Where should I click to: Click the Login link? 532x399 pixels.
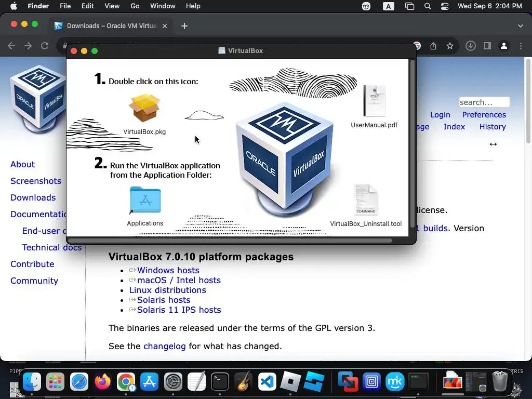(440, 115)
